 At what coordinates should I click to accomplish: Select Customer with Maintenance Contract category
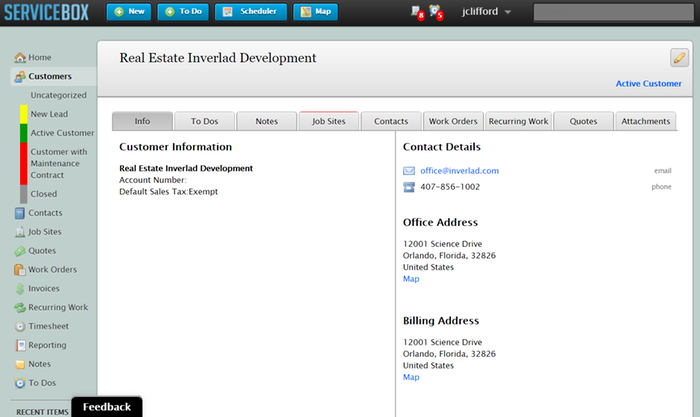[58, 163]
